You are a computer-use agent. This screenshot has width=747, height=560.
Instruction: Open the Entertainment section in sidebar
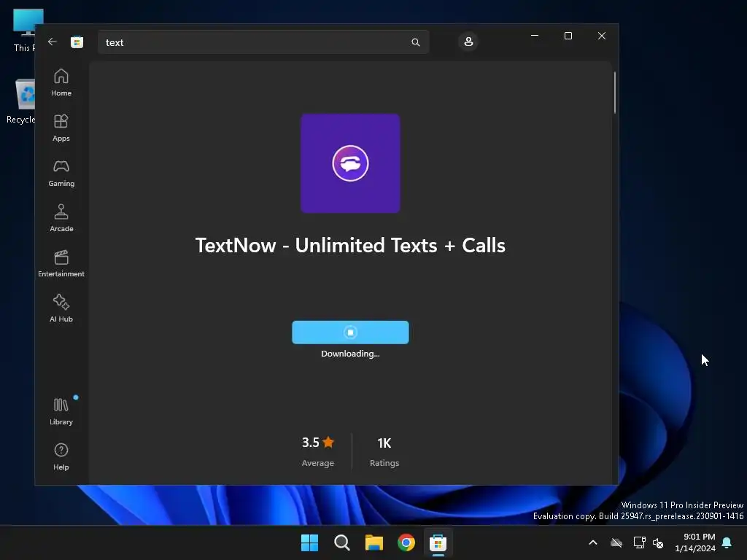click(x=61, y=264)
